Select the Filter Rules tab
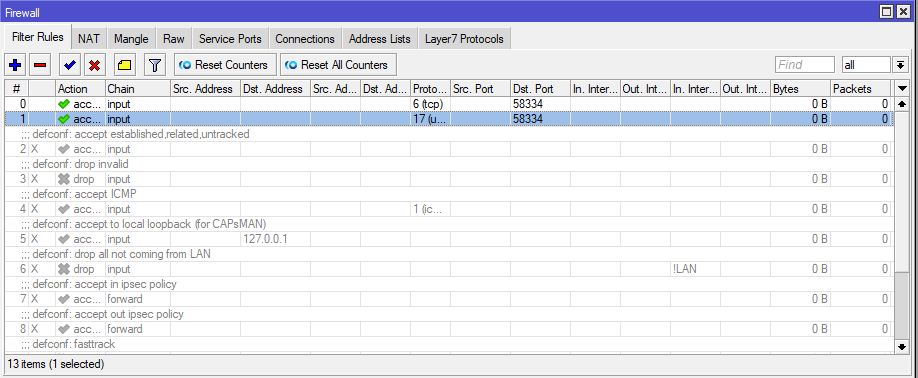Screen dimensions: 918x378 point(37,37)
